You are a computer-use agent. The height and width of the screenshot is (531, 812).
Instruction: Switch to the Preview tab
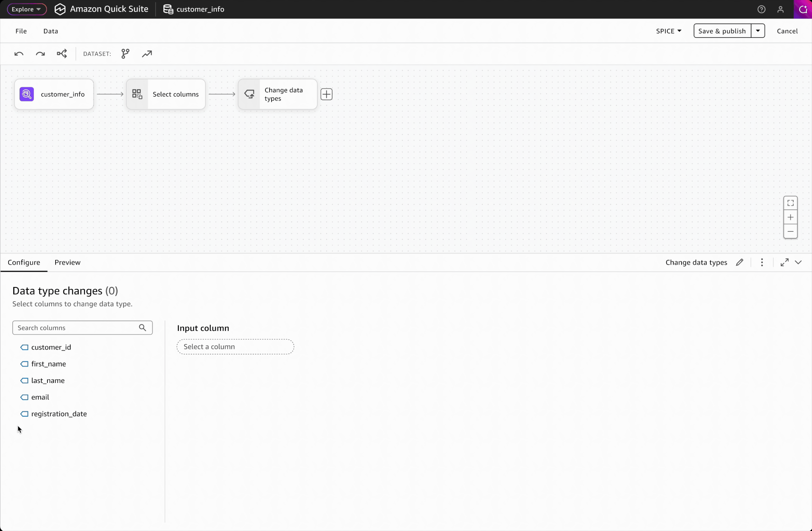pos(68,262)
